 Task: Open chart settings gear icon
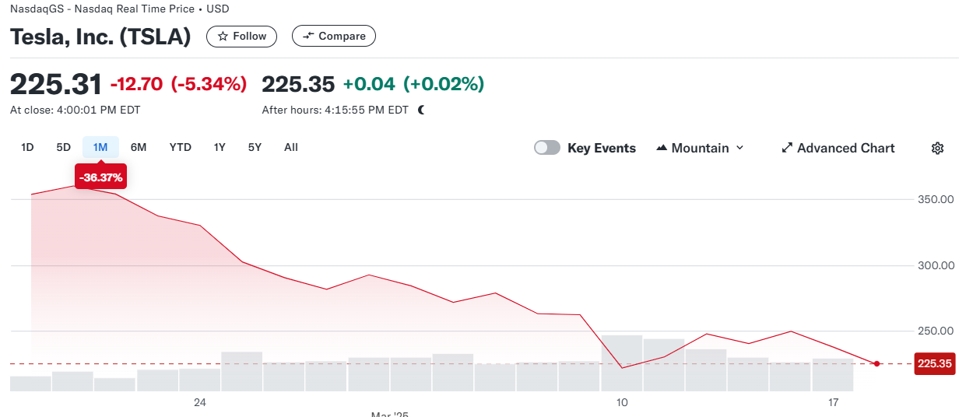pos(937,148)
